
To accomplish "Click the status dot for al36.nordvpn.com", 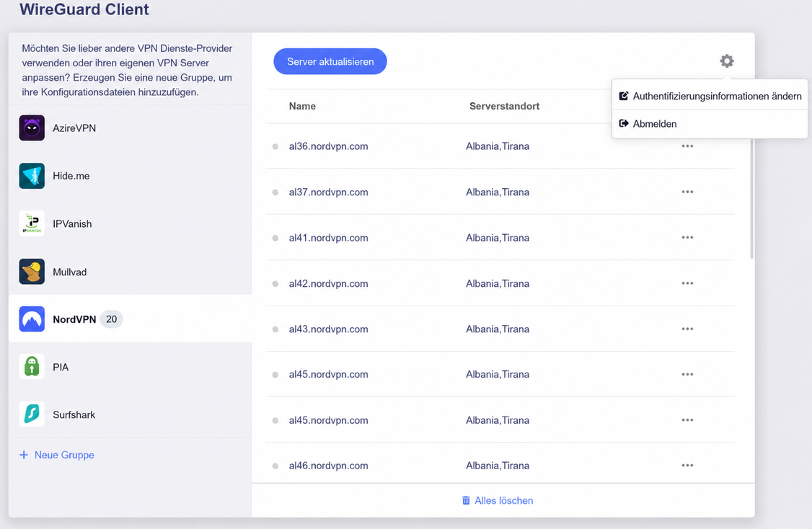I will (275, 146).
